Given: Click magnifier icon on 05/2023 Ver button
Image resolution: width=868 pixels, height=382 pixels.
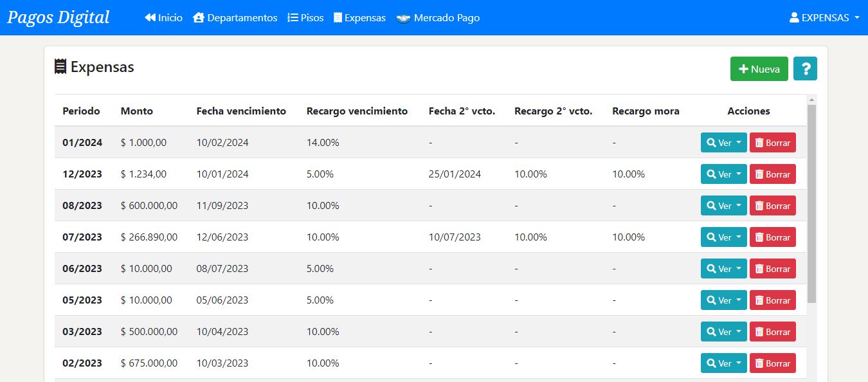Looking at the screenshot, I should tap(711, 300).
